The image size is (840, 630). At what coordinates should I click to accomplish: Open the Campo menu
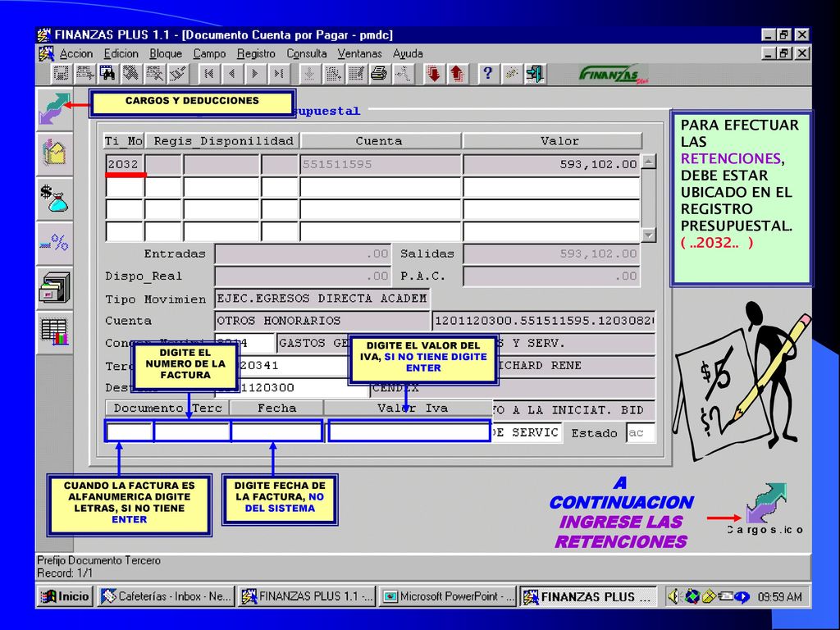point(209,53)
